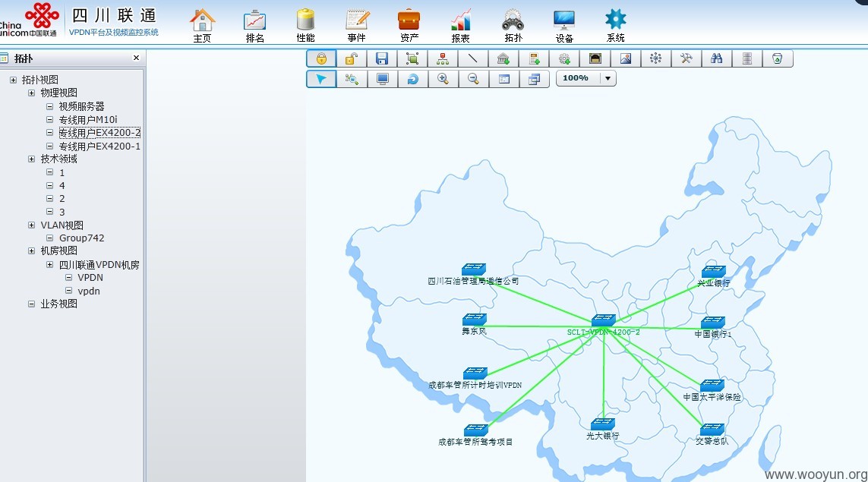Collapse the VLAN视图 tree node

[x=32, y=225]
